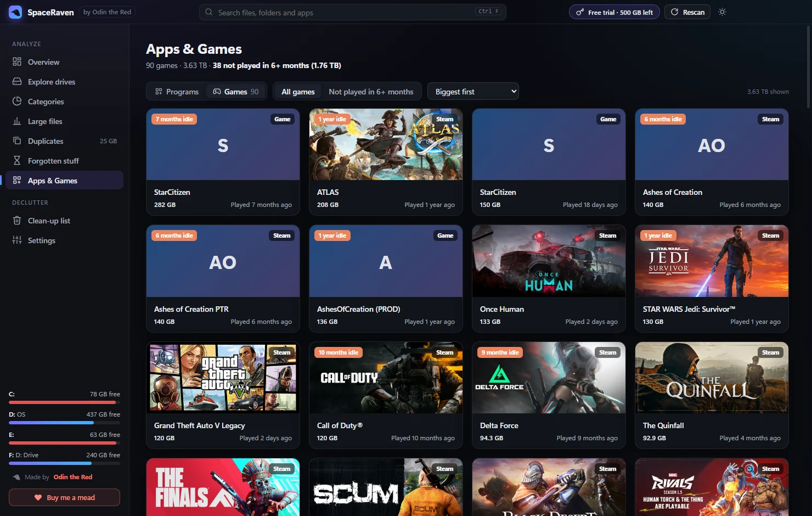Click the 'Played 18 days ago' text
The width and height of the screenshot is (812, 516).
590,205
